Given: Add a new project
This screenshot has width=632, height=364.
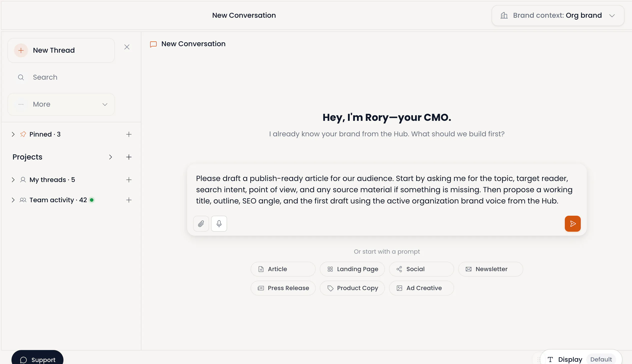Looking at the screenshot, I should tap(129, 157).
